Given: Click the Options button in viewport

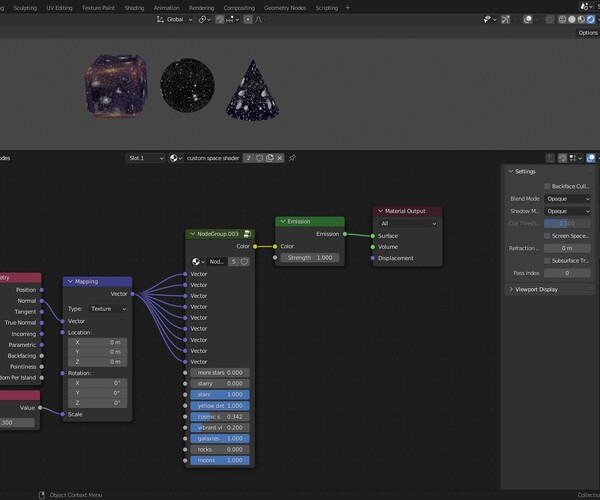Looking at the screenshot, I should [588, 33].
